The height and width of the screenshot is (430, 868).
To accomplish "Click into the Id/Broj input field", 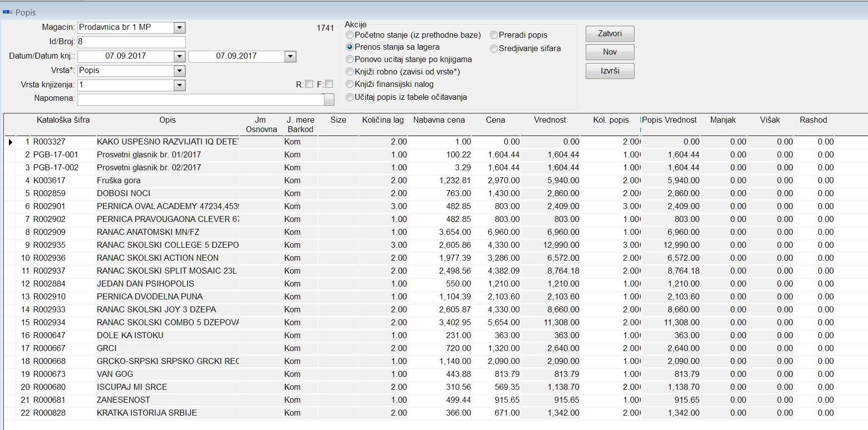I will (x=132, y=42).
